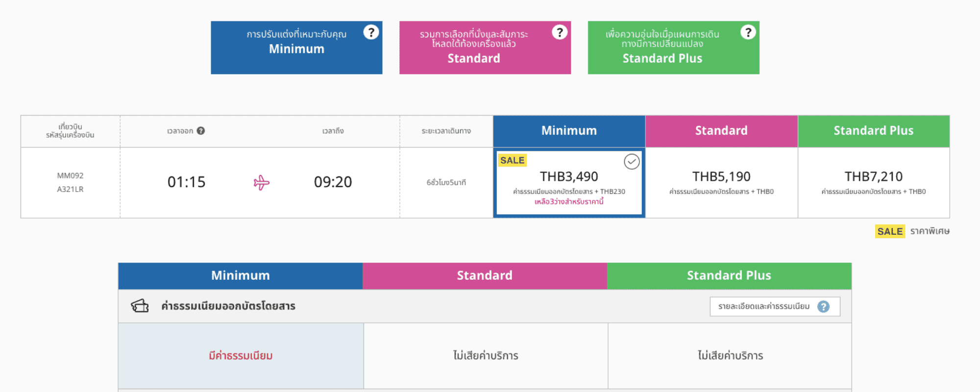Click Minimum column header in flight table
Screen dimensions: 980x392
point(569,131)
